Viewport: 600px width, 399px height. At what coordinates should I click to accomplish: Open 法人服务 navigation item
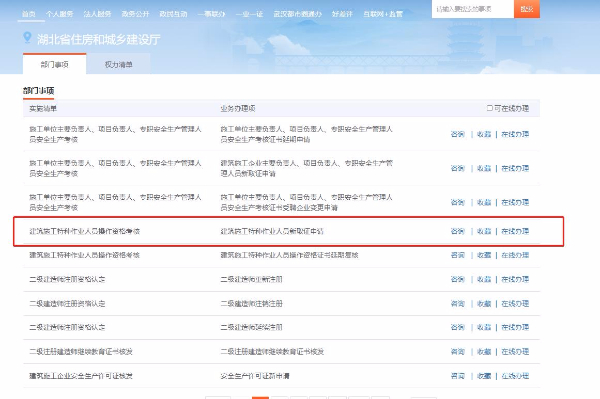click(x=97, y=14)
